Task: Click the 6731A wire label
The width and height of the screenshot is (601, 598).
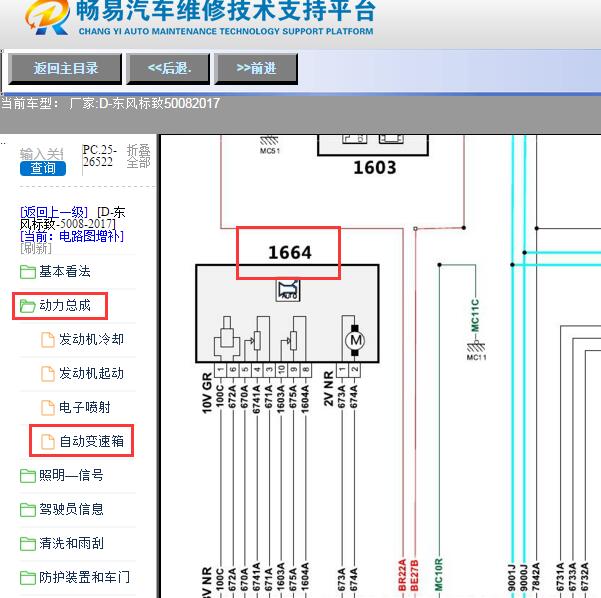Action: (560, 577)
